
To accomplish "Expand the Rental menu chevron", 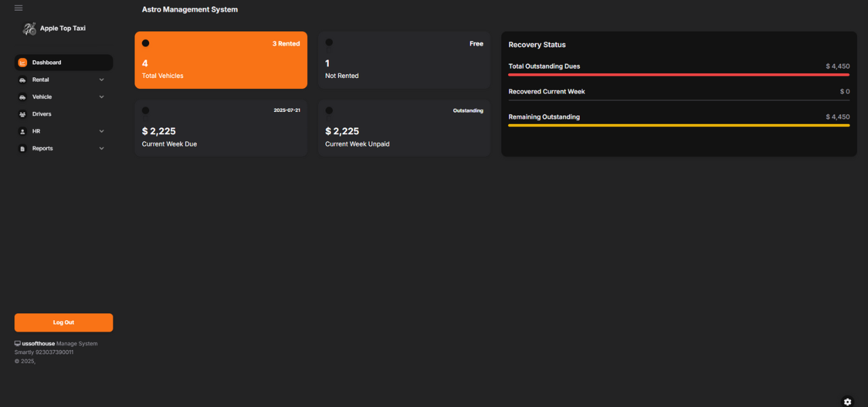I will click(x=102, y=80).
